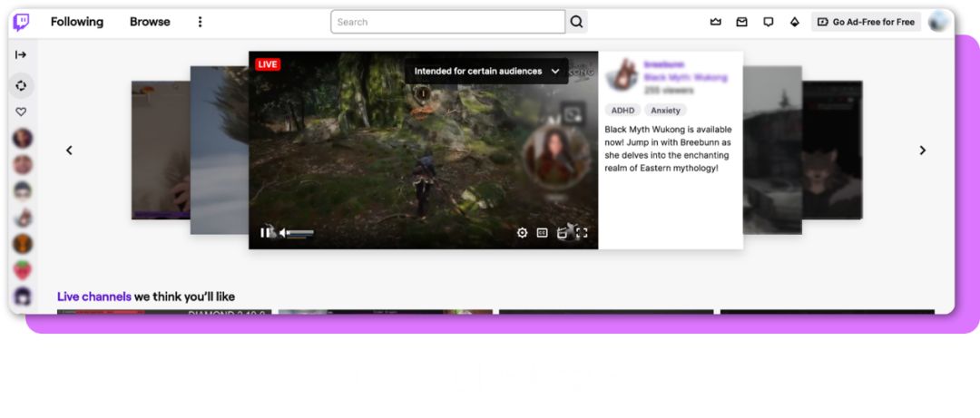Go to the Following tab

(77, 22)
